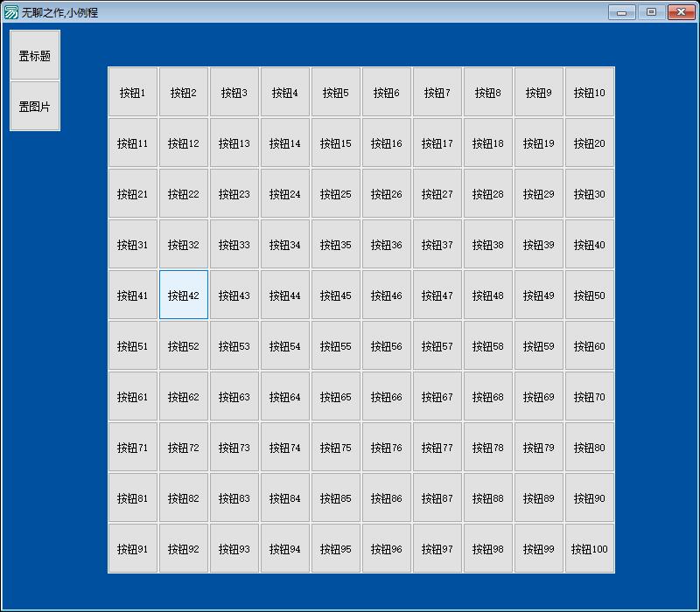Click 按钮59
The height and width of the screenshot is (612, 700).
click(x=539, y=345)
